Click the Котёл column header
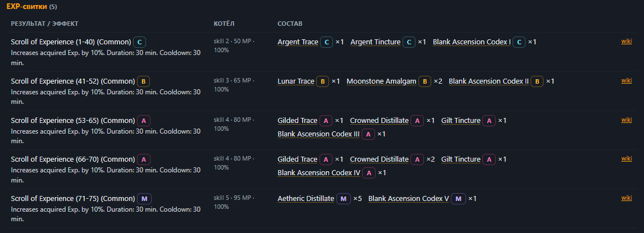This screenshot has height=233, width=644. pos(224,24)
